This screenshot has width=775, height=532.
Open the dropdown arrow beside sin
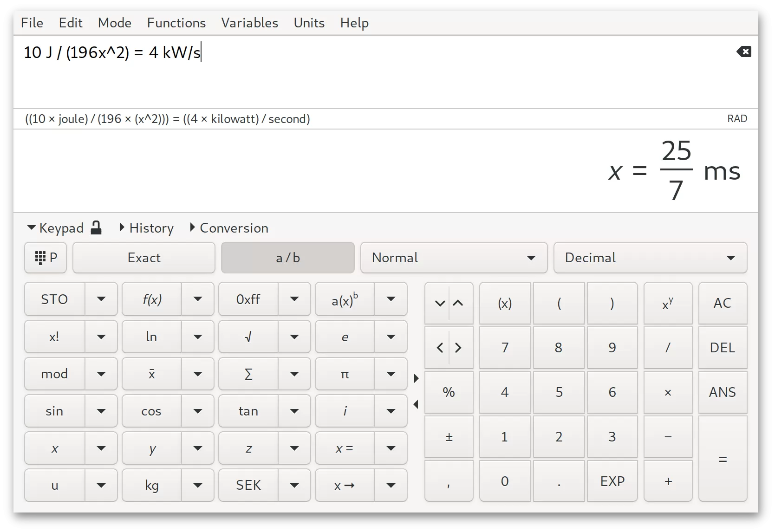point(101,411)
